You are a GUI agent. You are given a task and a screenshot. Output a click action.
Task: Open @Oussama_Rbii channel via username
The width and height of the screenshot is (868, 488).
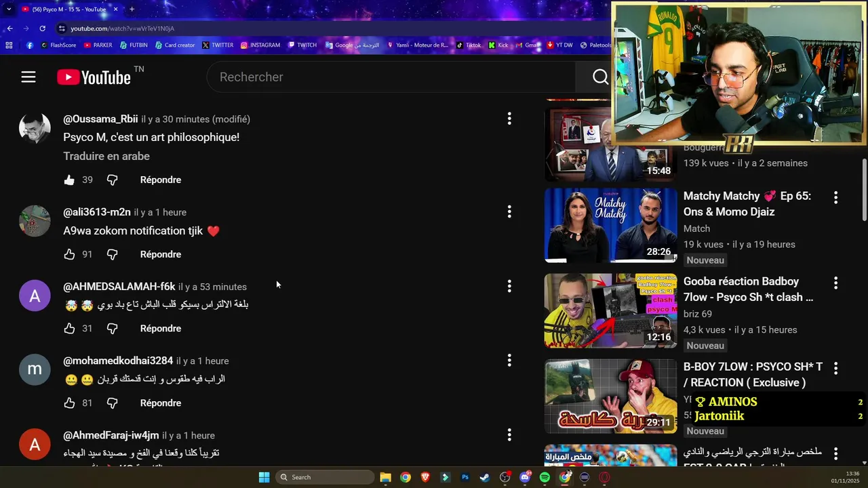pyautogui.click(x=100, y=119)
